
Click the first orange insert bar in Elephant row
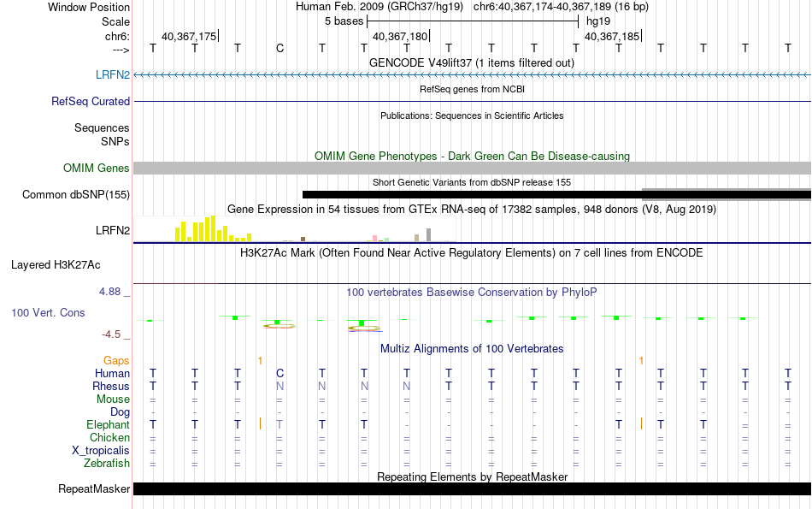coord(260,424)
